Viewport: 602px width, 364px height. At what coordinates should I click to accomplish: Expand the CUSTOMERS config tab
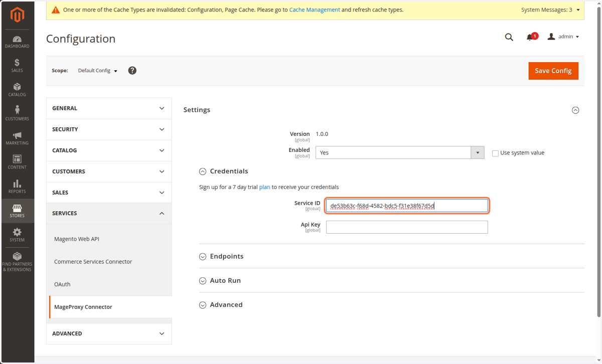[x=109, y=171]
